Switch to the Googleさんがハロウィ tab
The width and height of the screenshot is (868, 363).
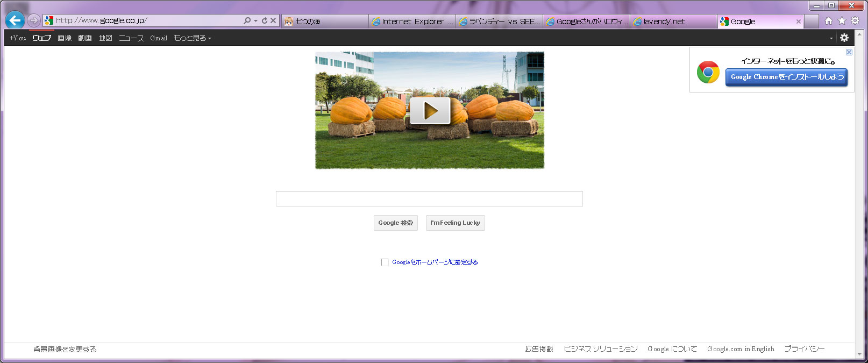tap(587, 22)
